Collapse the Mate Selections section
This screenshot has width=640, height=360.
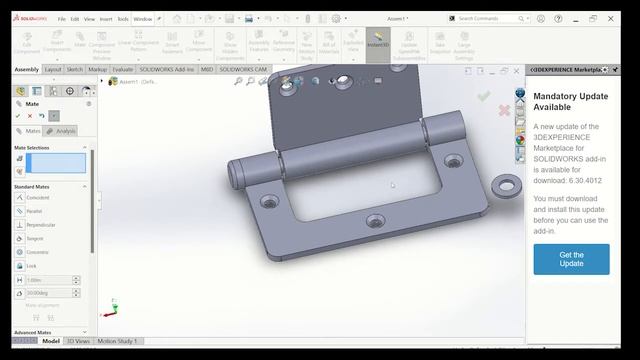pyautogui.click(x=84, y=147)
